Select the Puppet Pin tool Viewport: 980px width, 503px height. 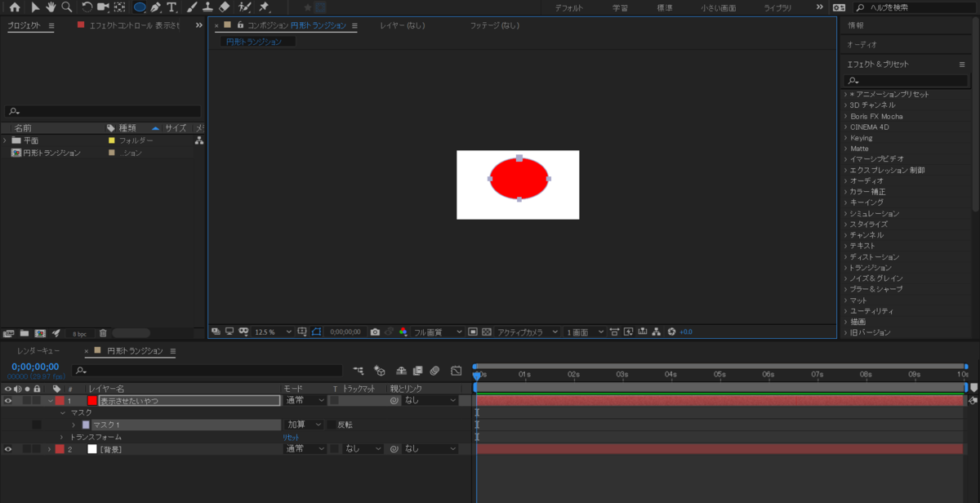(x=264, y=7)
